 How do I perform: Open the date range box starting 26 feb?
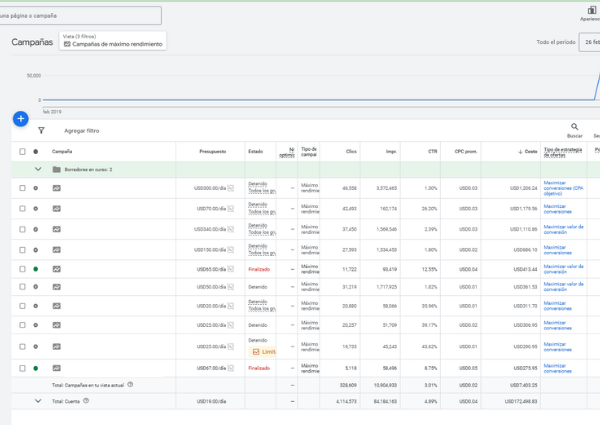(590, 42)
